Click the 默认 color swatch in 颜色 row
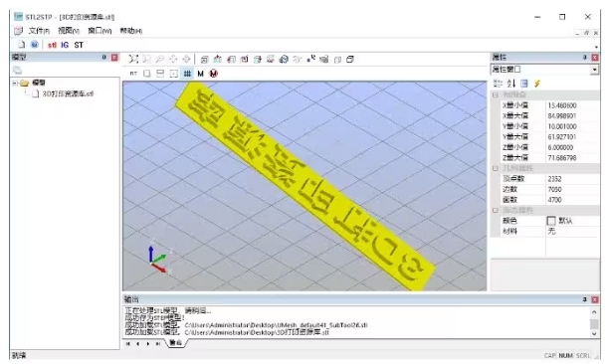Screen dimensions: 605x364 point(551,221)
